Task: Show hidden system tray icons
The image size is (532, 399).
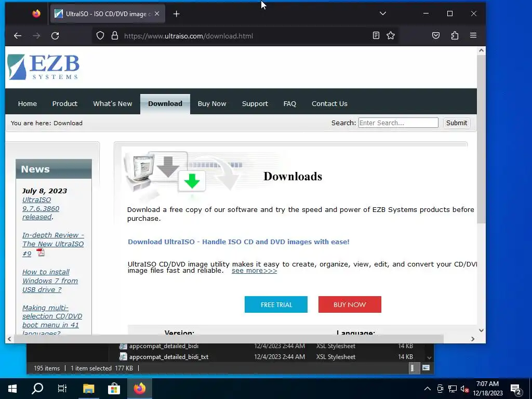Action: click(x=428, y=389)
